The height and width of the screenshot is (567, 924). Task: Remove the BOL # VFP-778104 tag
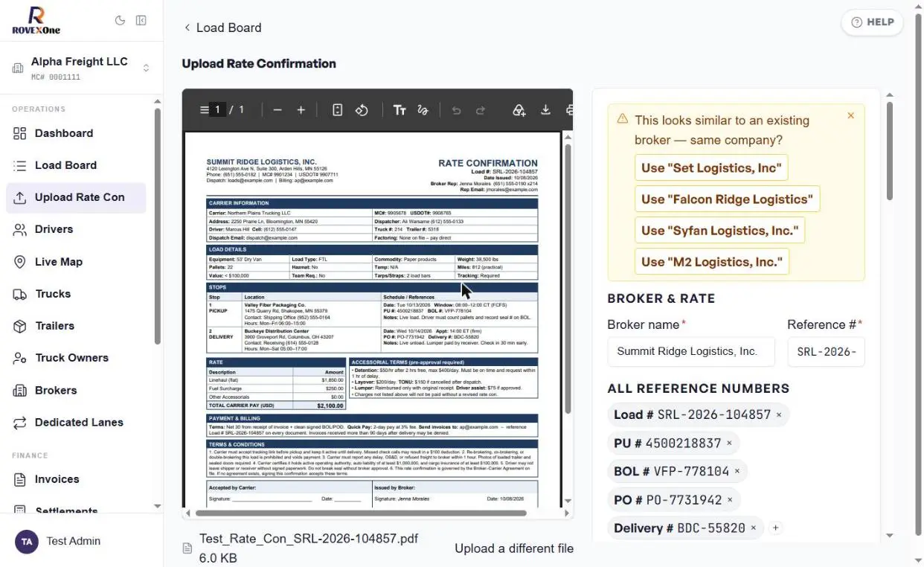pyautogui.click(x=737, y=472)
